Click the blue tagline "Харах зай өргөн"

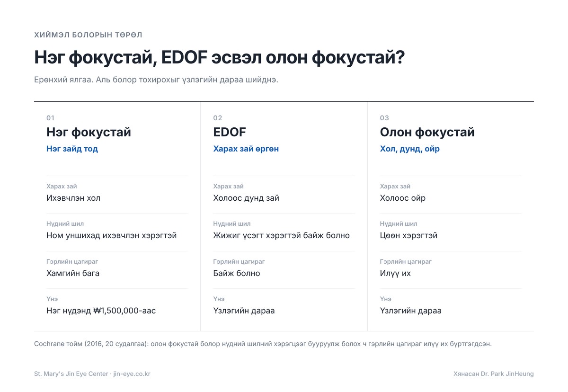click(246, 149)
